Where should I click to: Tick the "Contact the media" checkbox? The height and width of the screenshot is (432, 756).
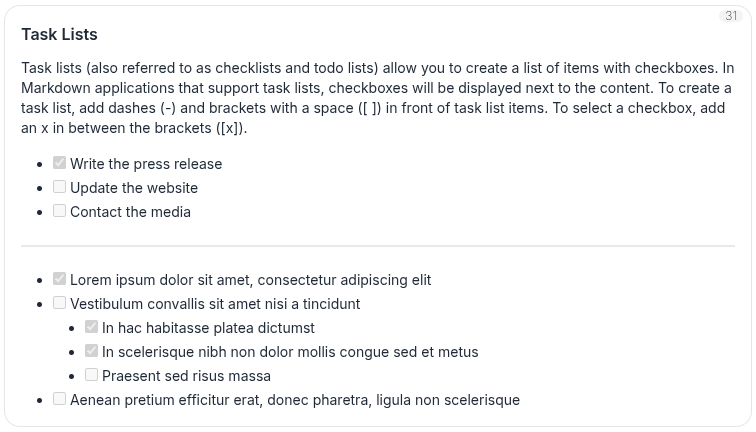click(x=60, y=211)
